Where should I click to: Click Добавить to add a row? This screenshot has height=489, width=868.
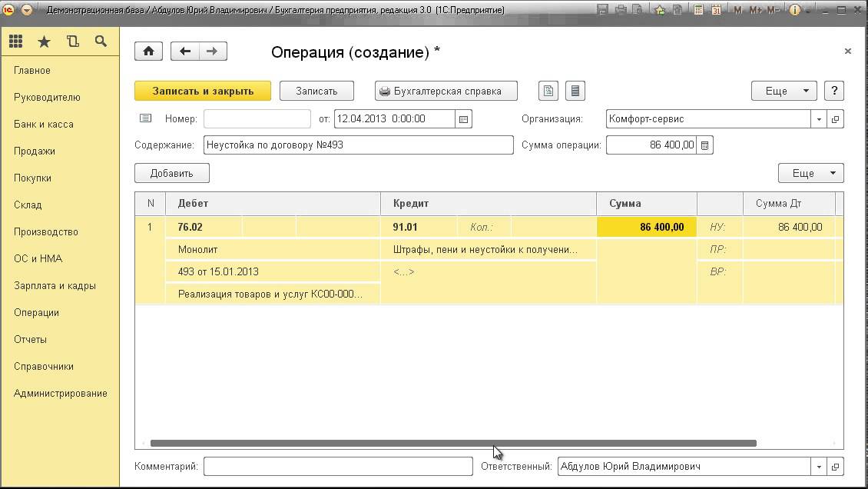tap(171, 173)
